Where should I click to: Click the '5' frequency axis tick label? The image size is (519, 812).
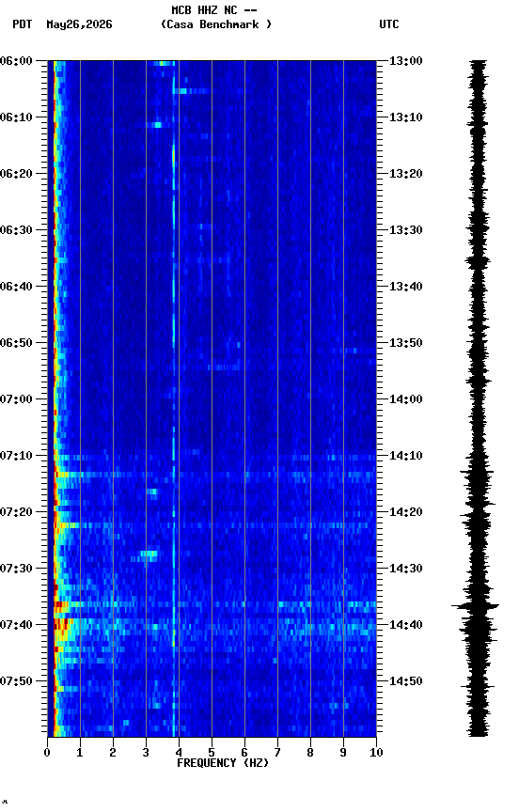tap(212, 753)
